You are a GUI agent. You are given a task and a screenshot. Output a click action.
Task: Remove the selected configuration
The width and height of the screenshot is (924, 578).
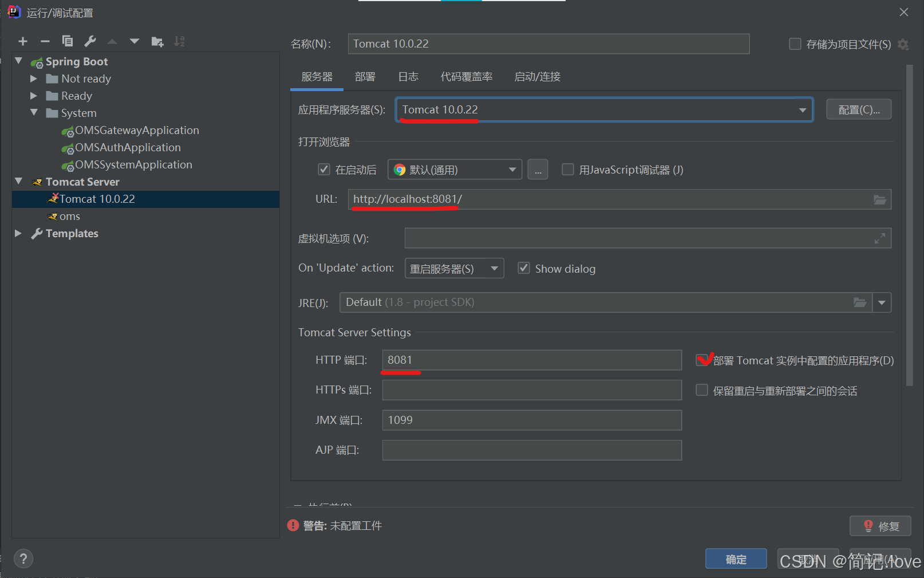[x=45, y=41]
